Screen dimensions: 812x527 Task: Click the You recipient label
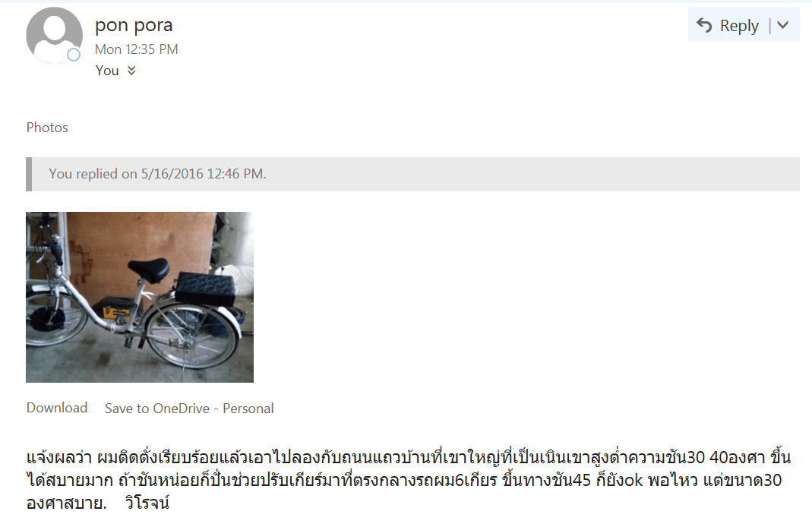click(107, 71)
